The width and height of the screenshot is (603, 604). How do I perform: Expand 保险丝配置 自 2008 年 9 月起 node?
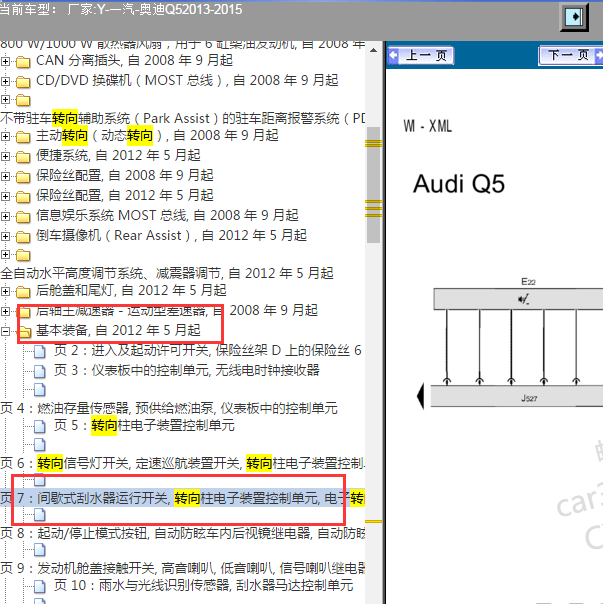5,176
